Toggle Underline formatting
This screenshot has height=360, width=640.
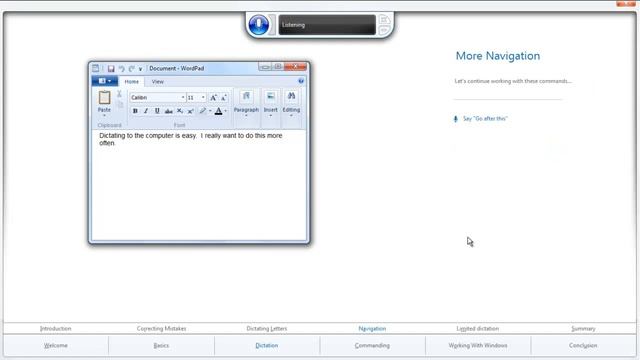pyautogui.click(x=157, y=111)
